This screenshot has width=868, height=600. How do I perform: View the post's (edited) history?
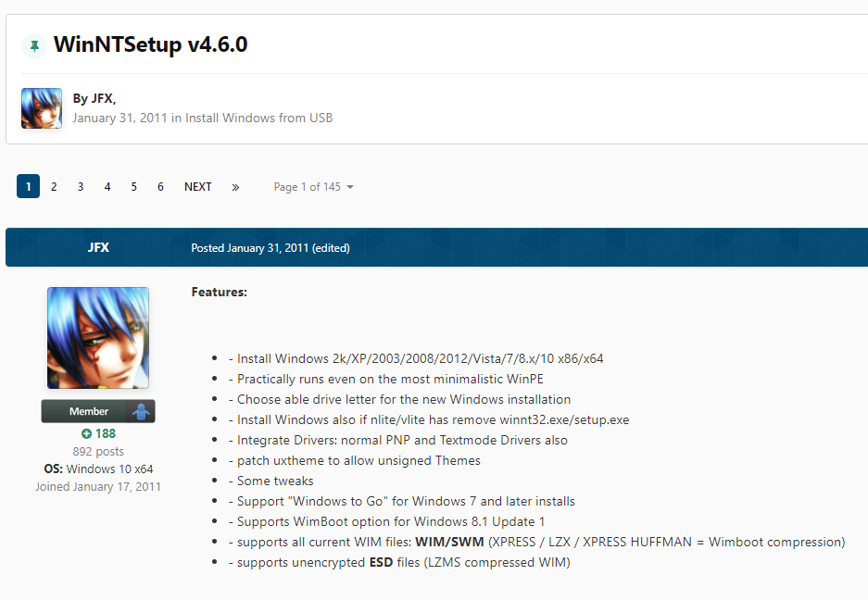pyautogui.click(x=331, y=248)
